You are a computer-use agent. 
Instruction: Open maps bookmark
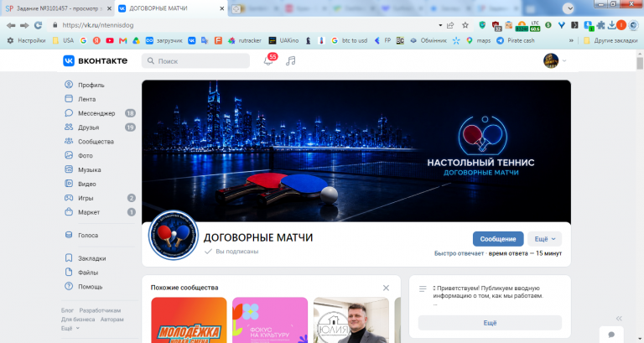click(479, 40)
